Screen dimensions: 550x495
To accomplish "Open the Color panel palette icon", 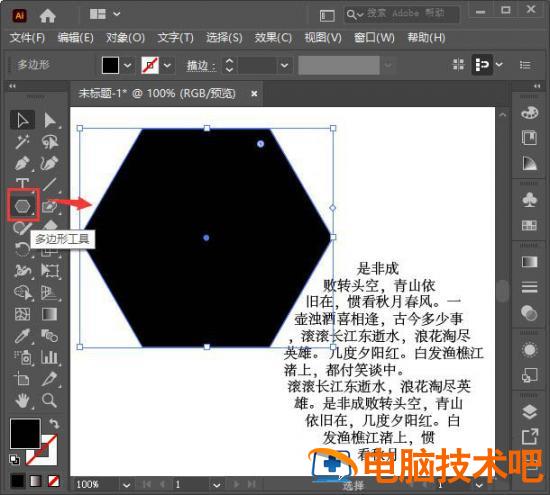I will click(x=529, y=113).
